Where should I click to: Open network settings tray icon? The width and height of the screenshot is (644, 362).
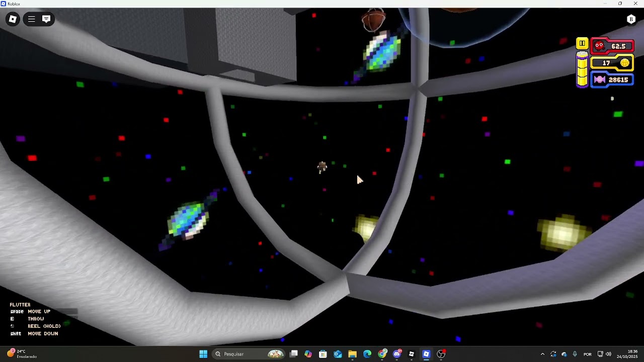(x=600, y=354)
